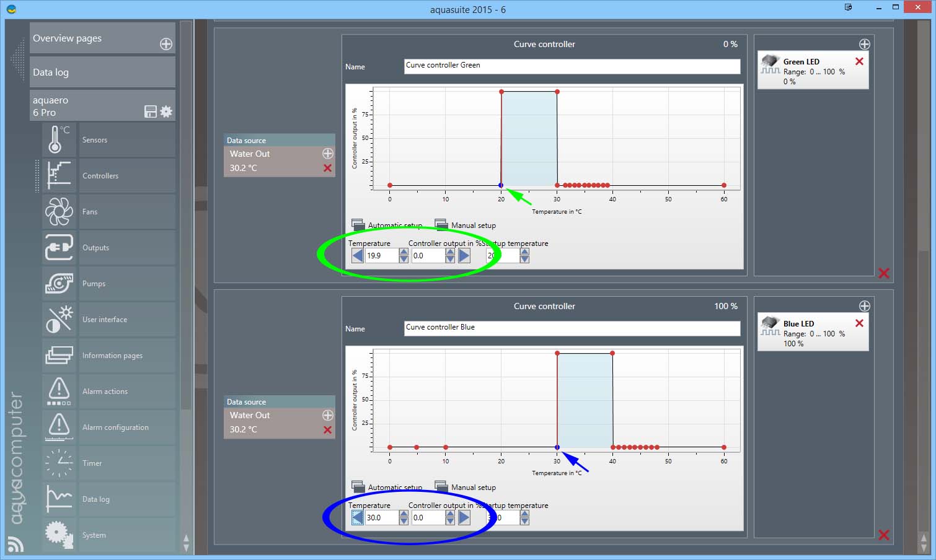Viewport: 936px width, 560px height.
Task: Open the Alarm configuration warning icon
Action: [59, 427]
